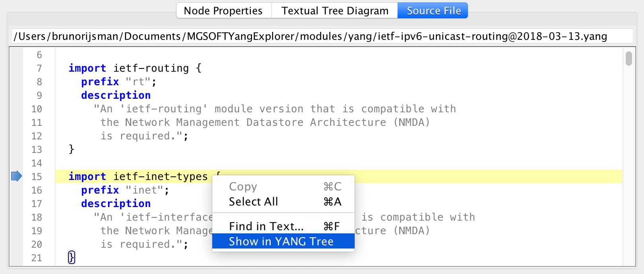
Task: Click 'description' keyword on line 17
Action: click(116, 204)
